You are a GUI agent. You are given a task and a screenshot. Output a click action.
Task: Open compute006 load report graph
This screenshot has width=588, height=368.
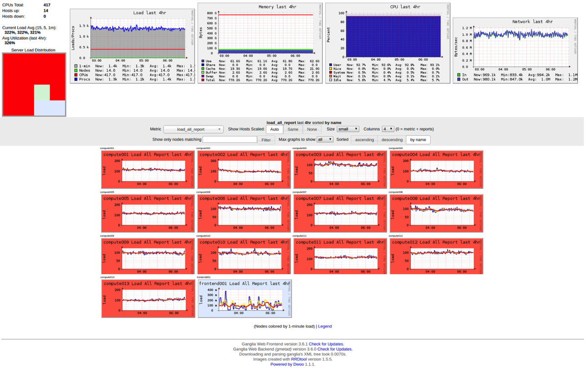(x=243, y=213)
